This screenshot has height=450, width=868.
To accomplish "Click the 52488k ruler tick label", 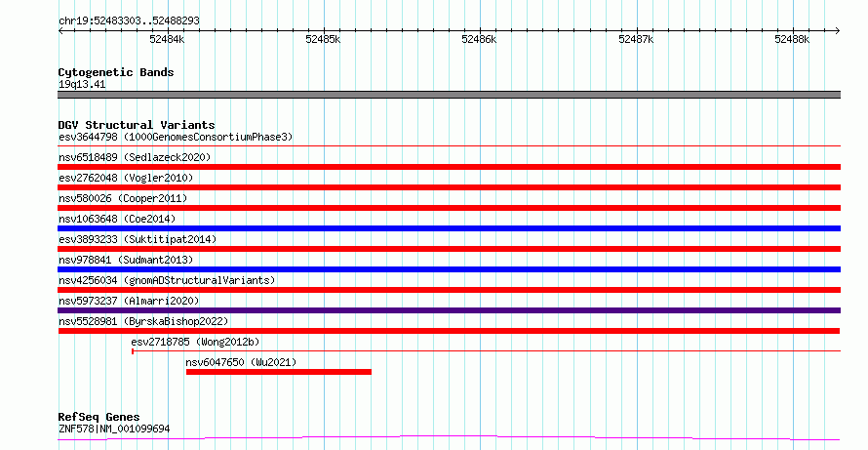I will tap(792, 39).
